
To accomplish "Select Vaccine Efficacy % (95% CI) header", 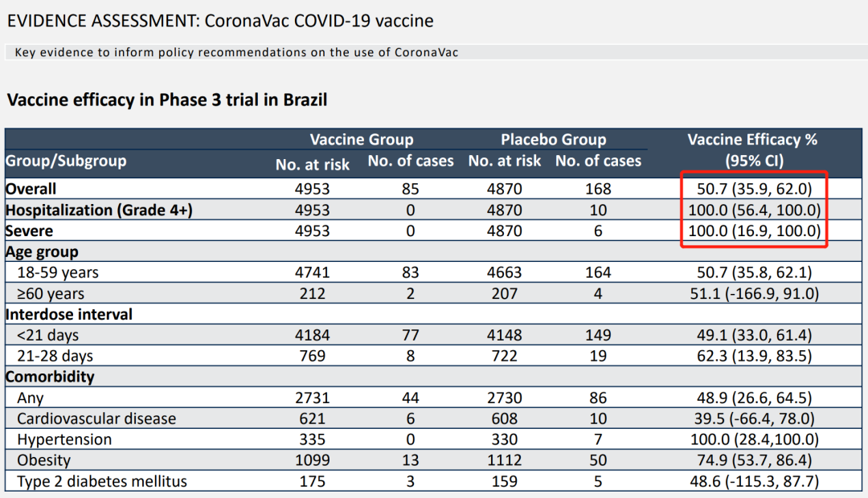I will pos(753,150).
